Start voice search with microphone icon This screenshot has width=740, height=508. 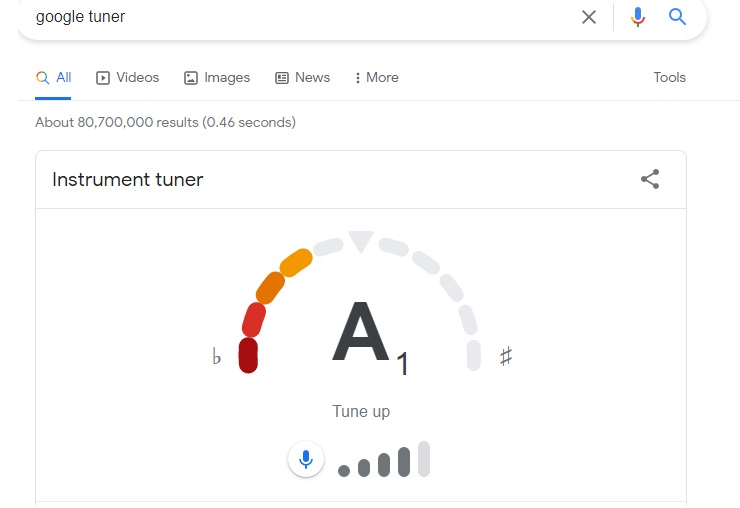638,17
